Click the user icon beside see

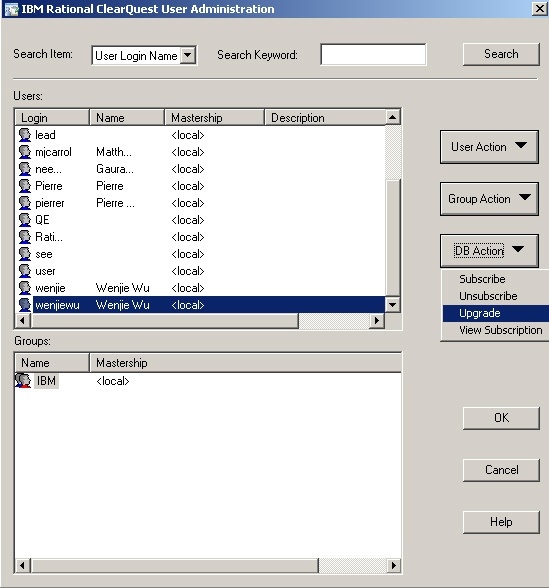tap(25, 254)
